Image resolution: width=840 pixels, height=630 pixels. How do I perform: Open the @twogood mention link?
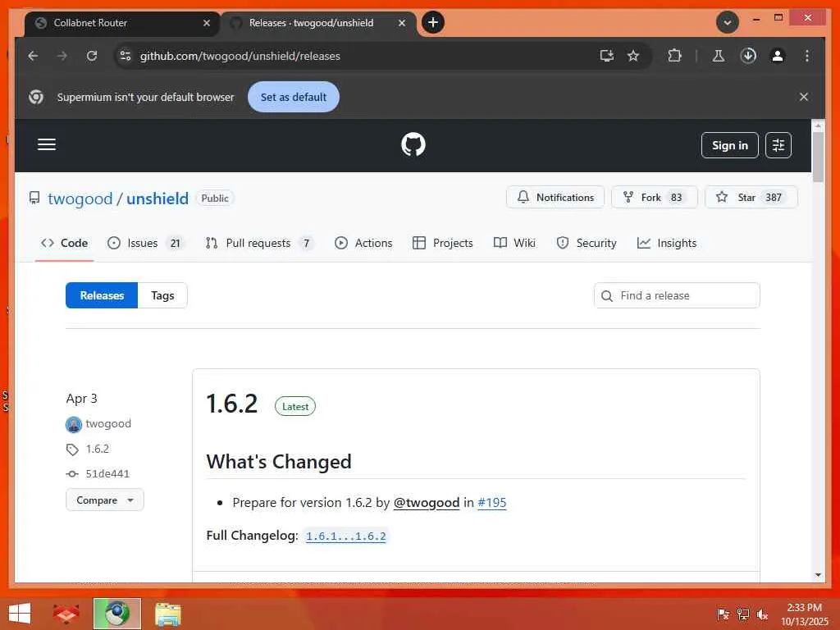point(427,503)
